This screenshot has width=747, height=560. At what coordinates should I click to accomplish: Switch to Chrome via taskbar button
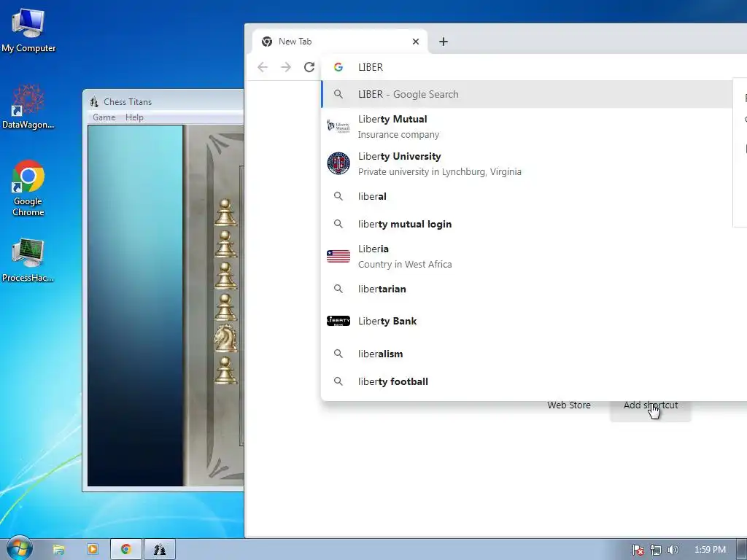[x=125, y=550]
